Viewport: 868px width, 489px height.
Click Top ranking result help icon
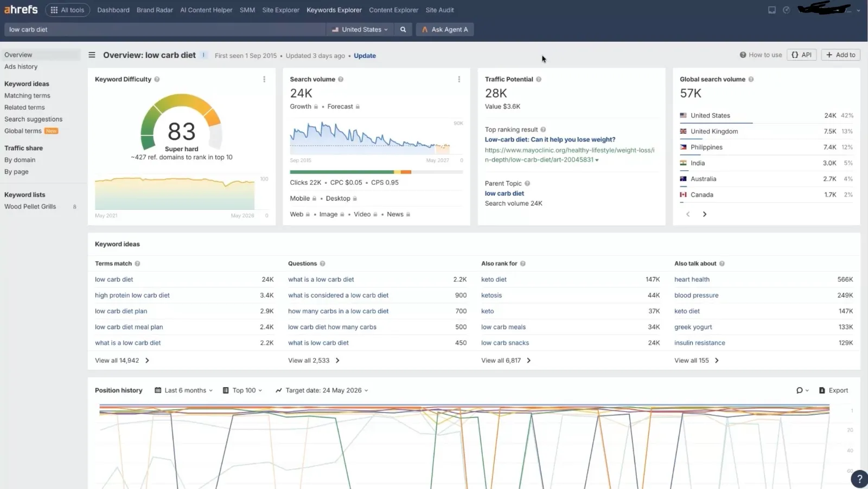point(543,130)
